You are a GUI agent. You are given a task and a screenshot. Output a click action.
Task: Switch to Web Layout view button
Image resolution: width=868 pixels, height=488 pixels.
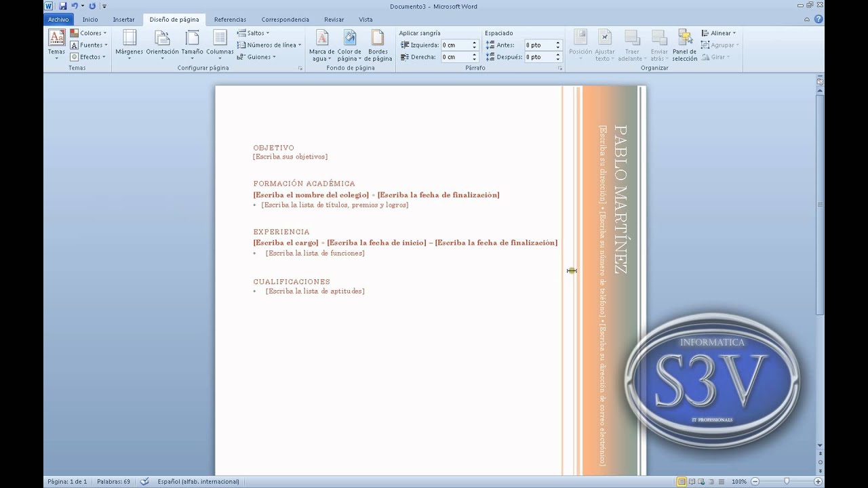coord(701,481)
